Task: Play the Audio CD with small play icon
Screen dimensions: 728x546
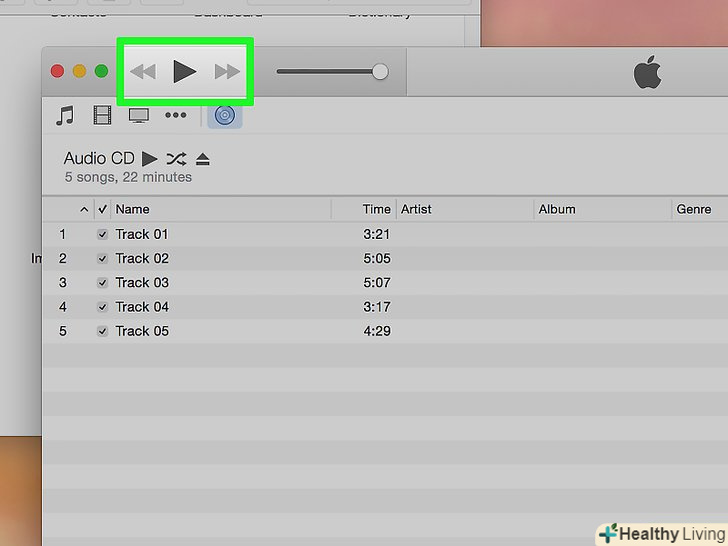Action: tap(149, 159)
